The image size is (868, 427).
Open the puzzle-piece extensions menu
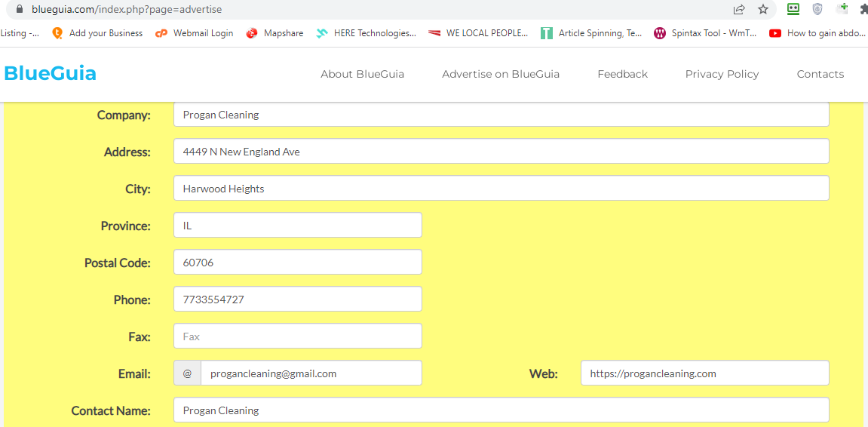click(863, 9)
